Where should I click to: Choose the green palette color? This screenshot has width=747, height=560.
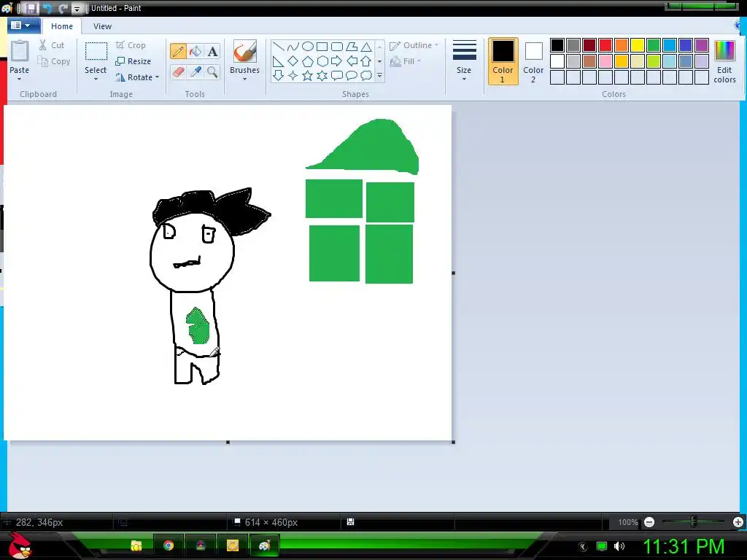[654, 45]
